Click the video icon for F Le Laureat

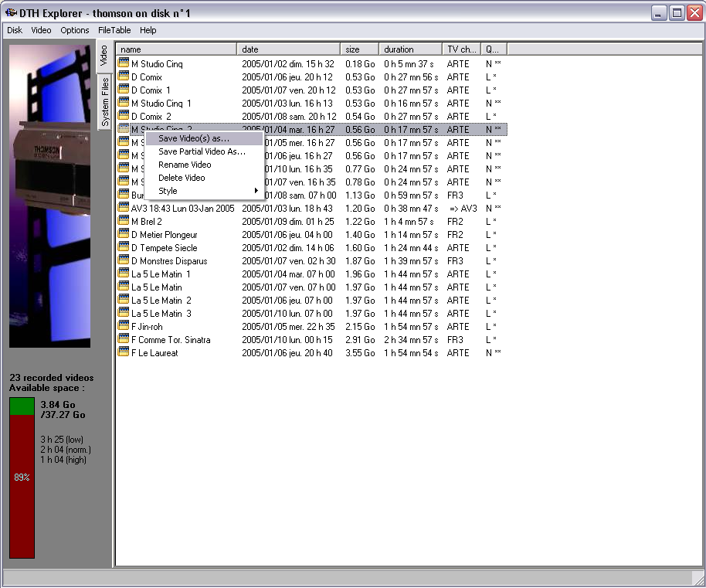point(124,352)
